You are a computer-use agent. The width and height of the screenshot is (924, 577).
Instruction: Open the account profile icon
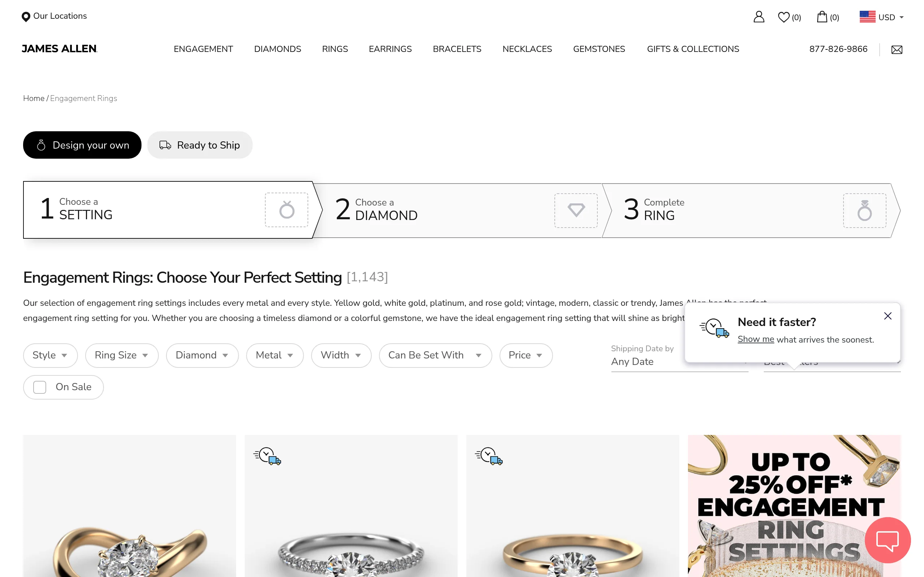[759, 17]
